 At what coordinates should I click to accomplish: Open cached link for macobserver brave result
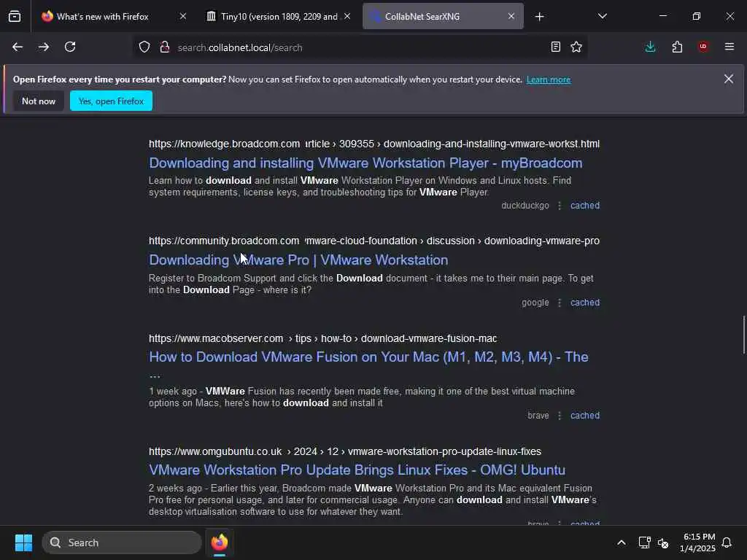click(585, 415)
